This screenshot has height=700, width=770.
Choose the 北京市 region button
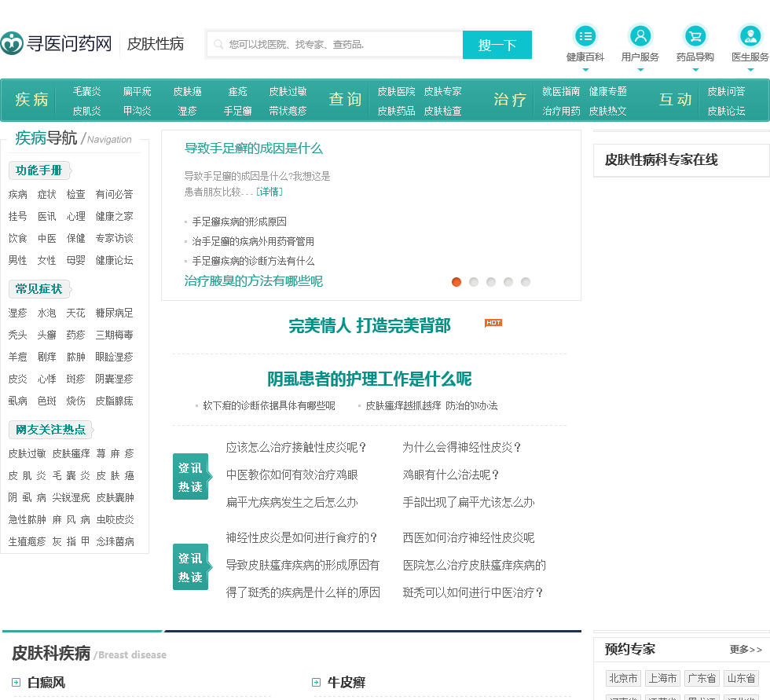623,678
